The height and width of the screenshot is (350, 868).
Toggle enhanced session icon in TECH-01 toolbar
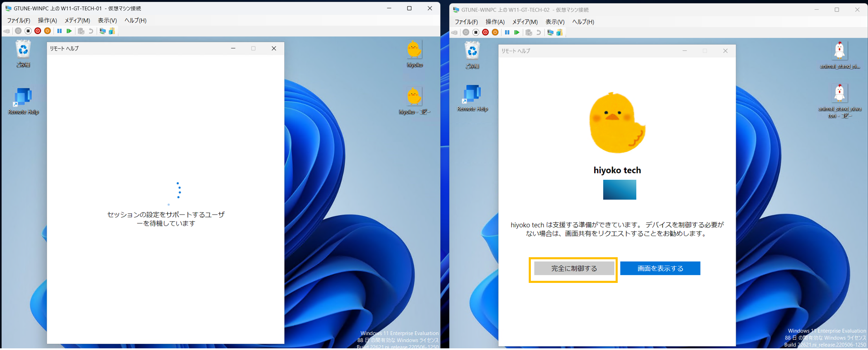pyautogui.click(x=102, y=31)
